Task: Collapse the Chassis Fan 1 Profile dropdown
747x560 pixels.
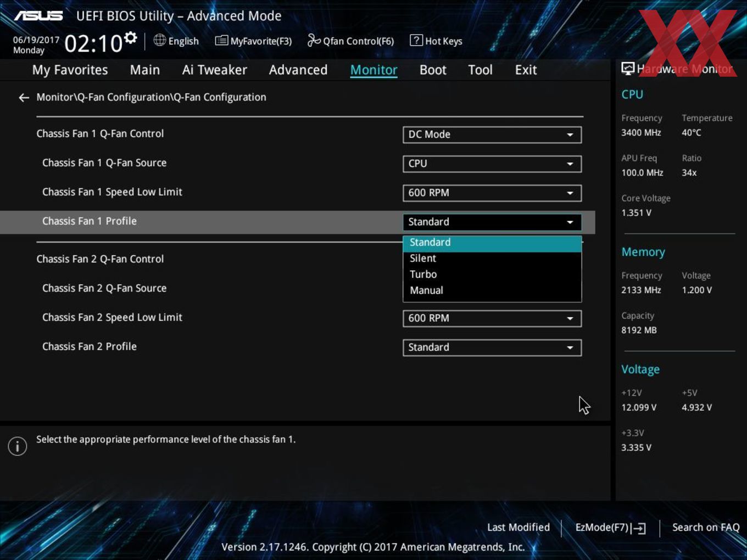Action: click(492, 222)
